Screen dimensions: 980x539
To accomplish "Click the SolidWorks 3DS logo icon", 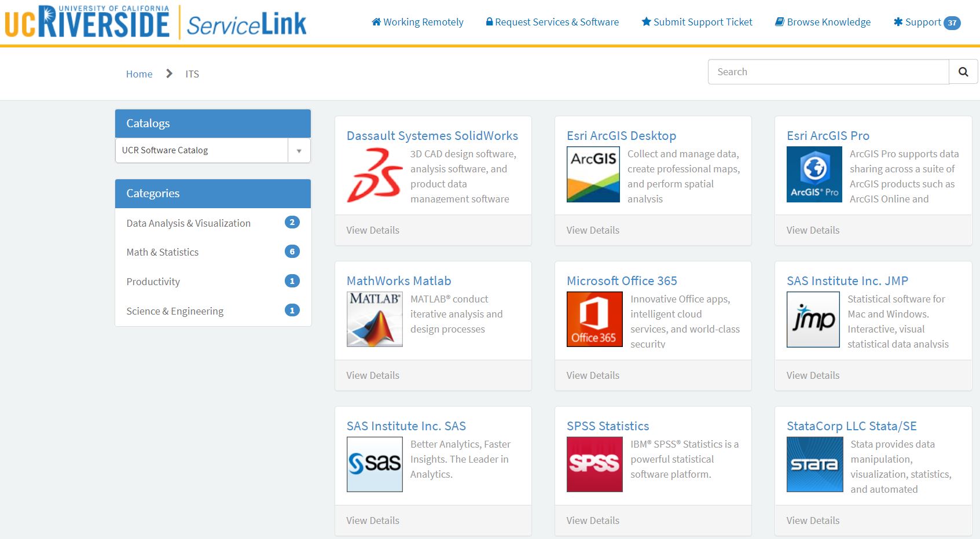I will 375,175.
